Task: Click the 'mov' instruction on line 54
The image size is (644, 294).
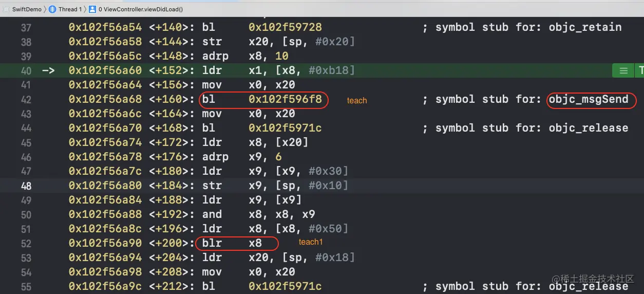Action: tap(212, 272)
